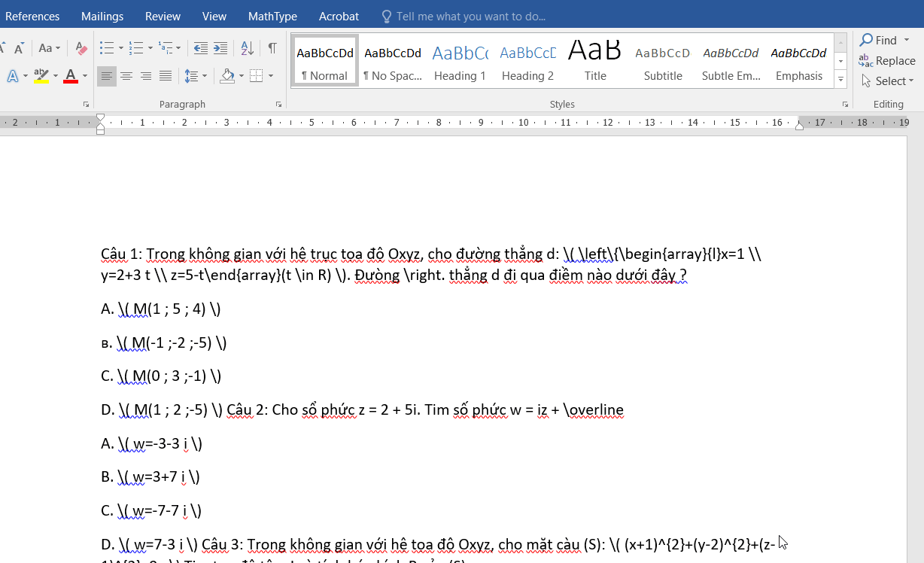
Task: Click the Shading paint bucket icon
Action: [x=227, y=76]
